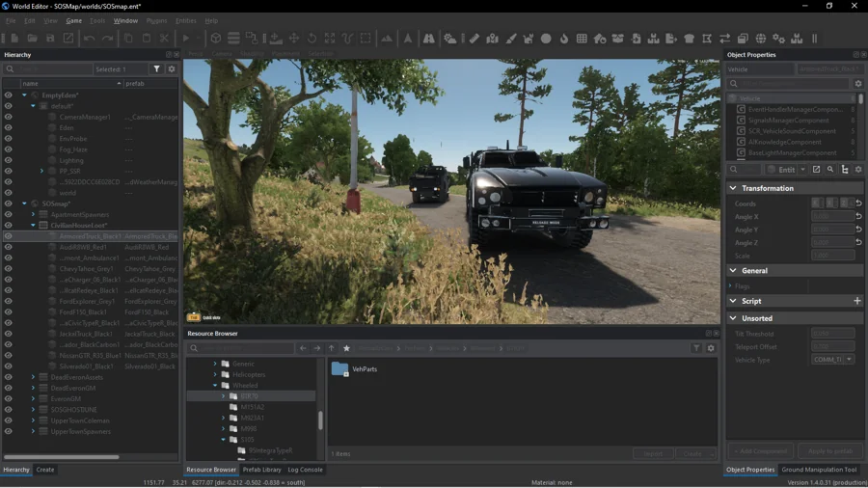Start play mode with the Play icon
The height and width of the screenshot is (488, 868).
(x=186, y=39)
